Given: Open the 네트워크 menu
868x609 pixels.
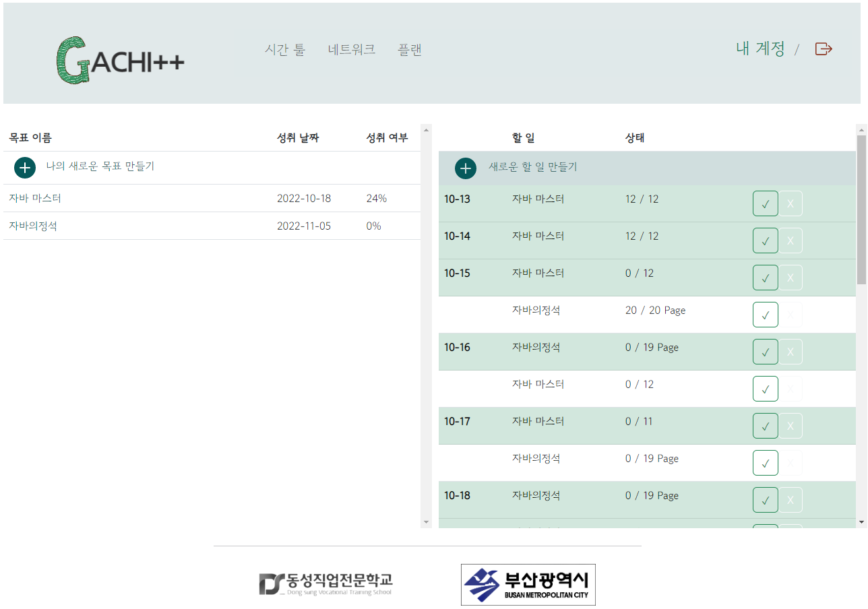Looking at the screenshot, I should coord(351,50).
